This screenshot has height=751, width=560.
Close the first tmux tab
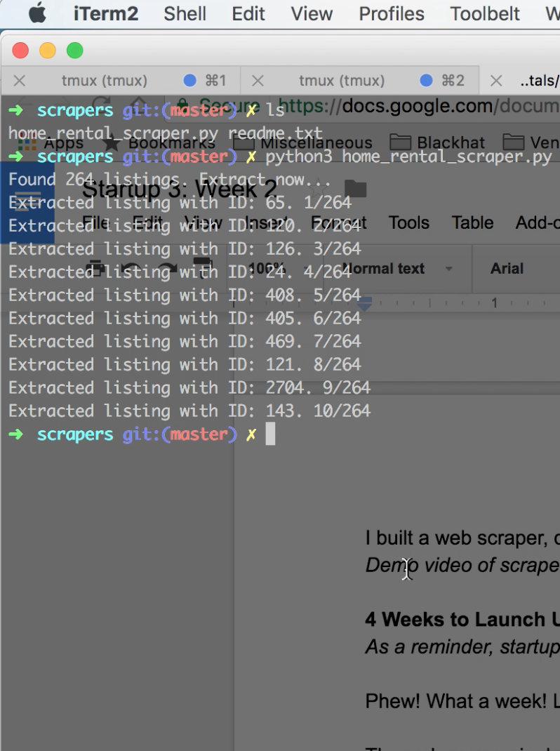click(x=20, y=81)
